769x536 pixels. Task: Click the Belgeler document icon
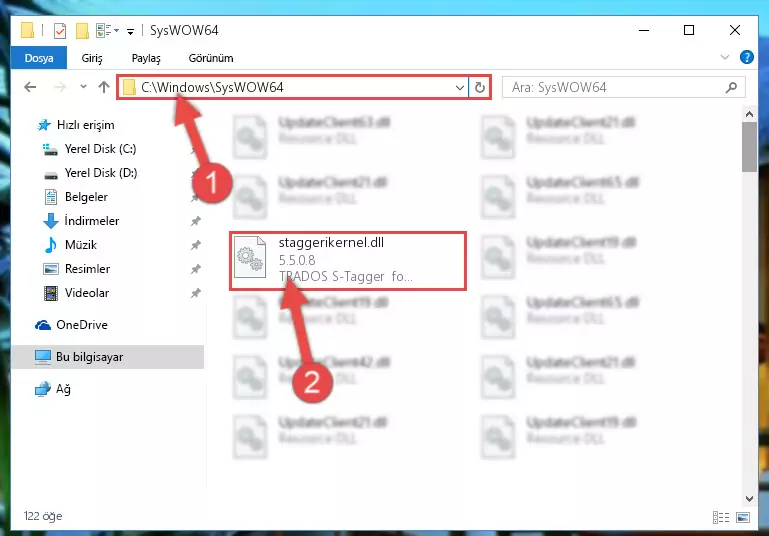pyautogui.click(x=51, y=197)
